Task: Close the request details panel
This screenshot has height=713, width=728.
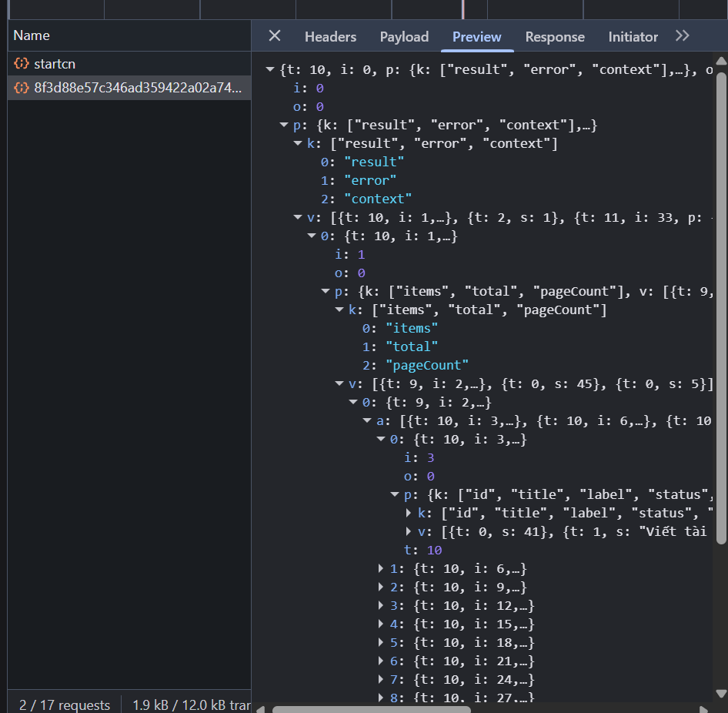Action: pyautogui.click(x=275, y=36)
